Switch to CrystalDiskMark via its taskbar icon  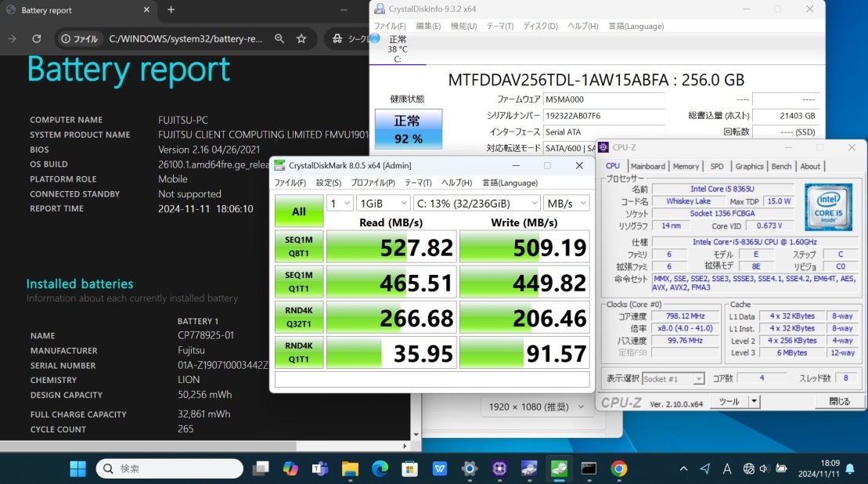coord(559,468)
